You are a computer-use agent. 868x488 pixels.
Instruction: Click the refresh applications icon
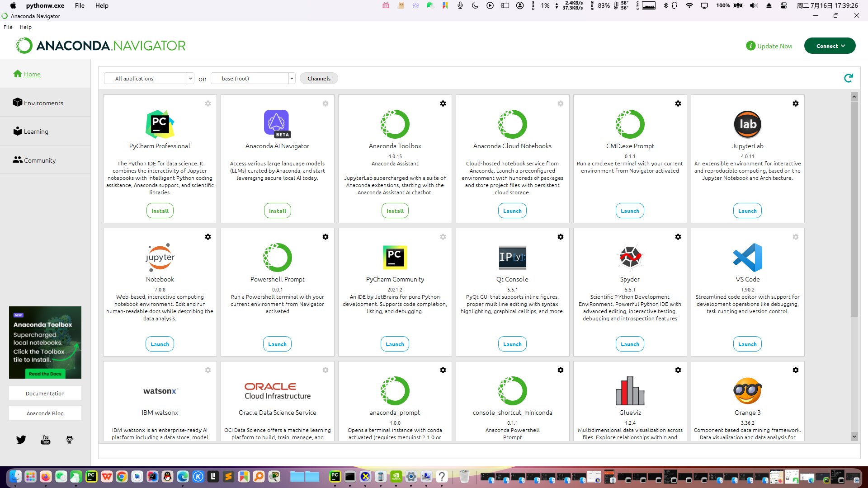[x=849, y=78]
